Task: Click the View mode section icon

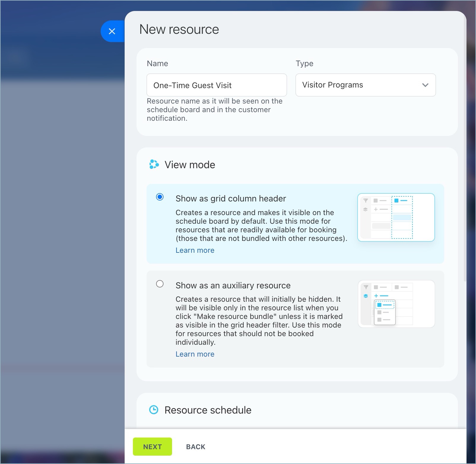Action: (x=154, y=164)
